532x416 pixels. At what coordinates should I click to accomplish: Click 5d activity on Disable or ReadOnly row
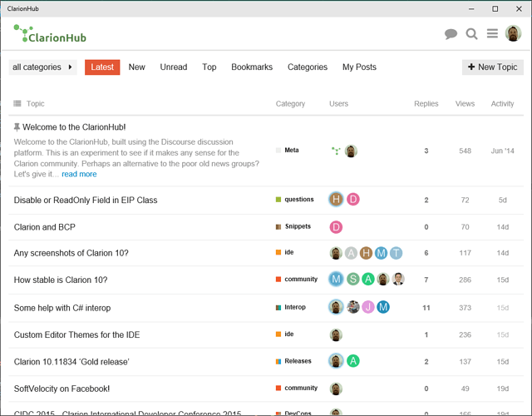502,200
